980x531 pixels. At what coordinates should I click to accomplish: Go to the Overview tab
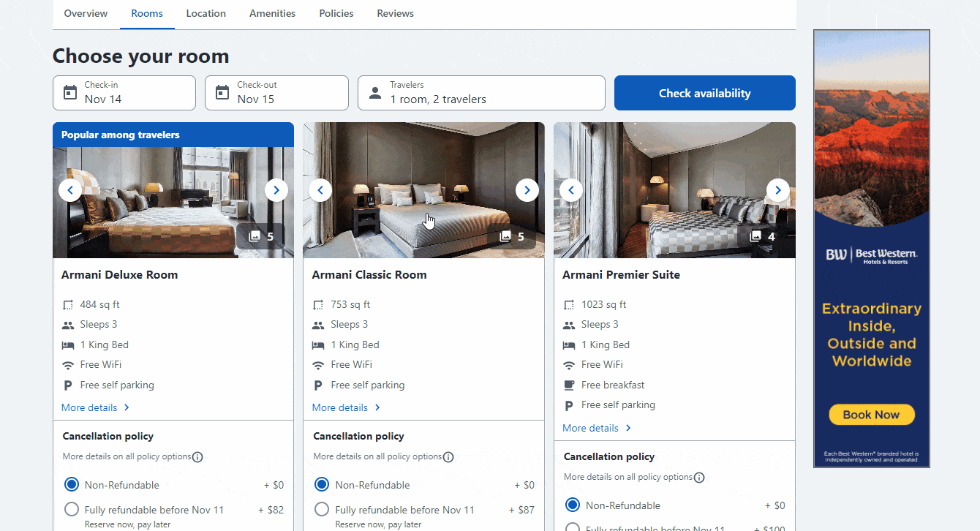point(86,13)
